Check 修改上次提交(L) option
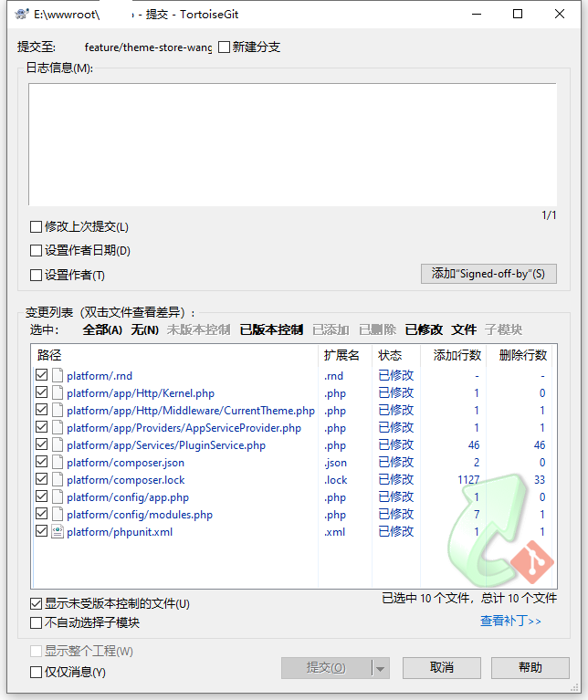The height and width of the screenshot is (700, 588). coord(36,226)
